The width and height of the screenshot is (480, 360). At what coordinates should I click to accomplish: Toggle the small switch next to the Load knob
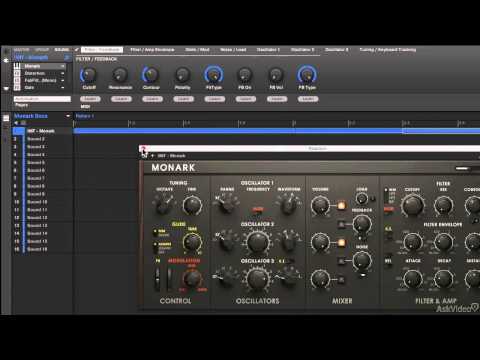[373, 199]
